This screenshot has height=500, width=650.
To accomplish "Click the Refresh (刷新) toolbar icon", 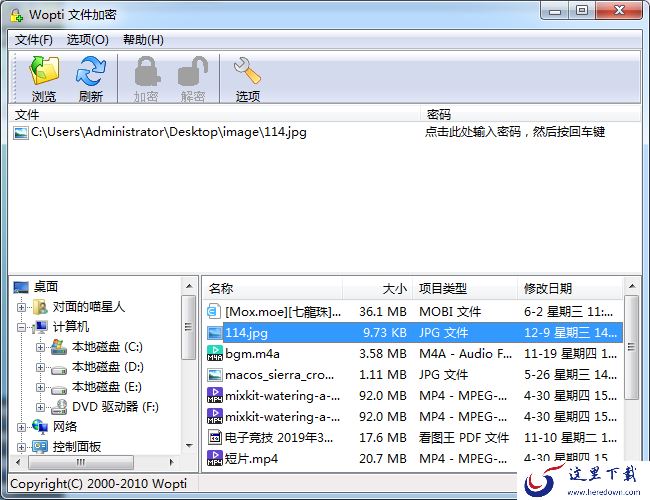I will point(91,71).
